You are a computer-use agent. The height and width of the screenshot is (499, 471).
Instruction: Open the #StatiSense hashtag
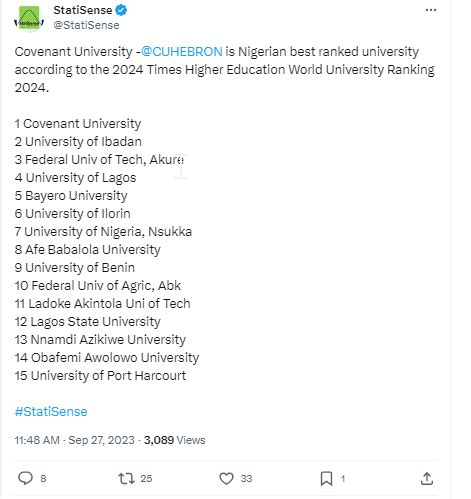click(51, 411)
